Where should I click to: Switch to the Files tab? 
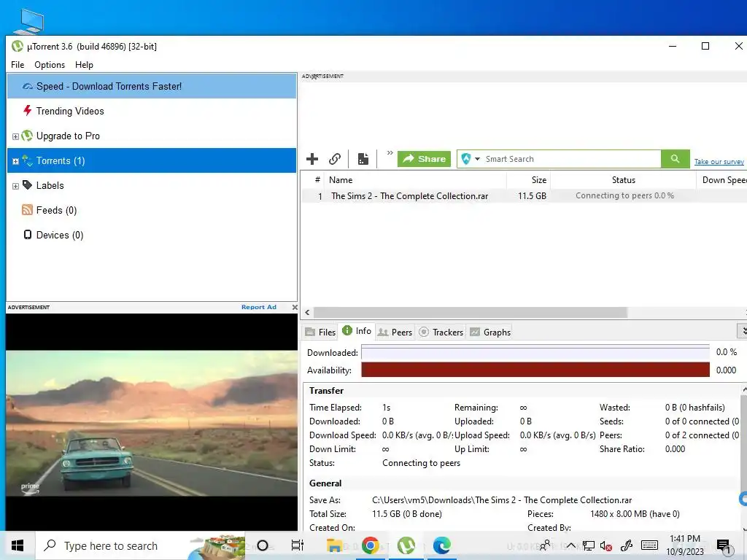[x=321, y=332]
